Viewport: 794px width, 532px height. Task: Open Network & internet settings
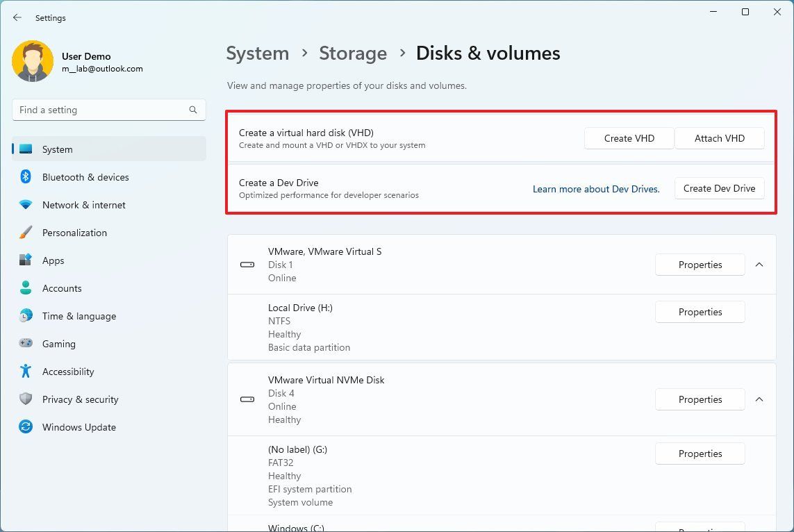pyautogui.click(x=83, y=205)
